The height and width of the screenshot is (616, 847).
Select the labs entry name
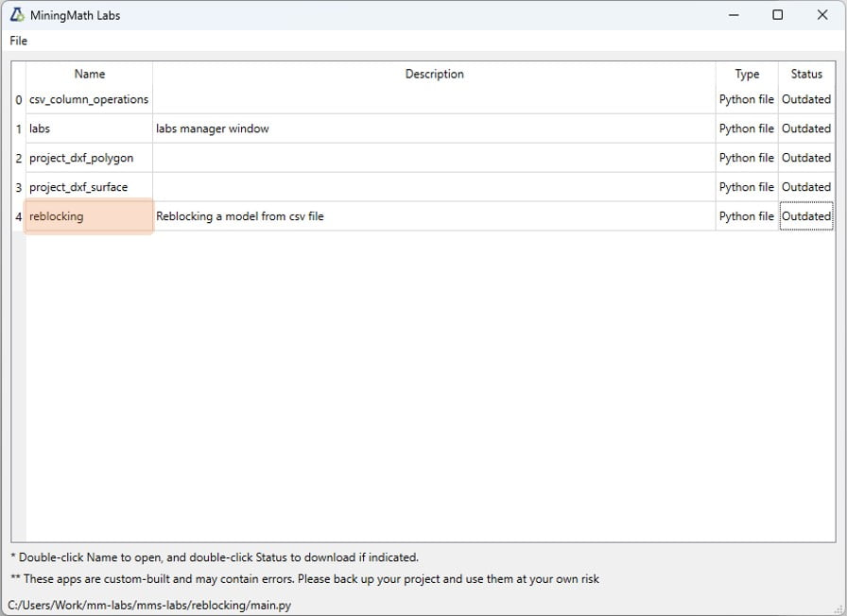(x=40, y=128)
